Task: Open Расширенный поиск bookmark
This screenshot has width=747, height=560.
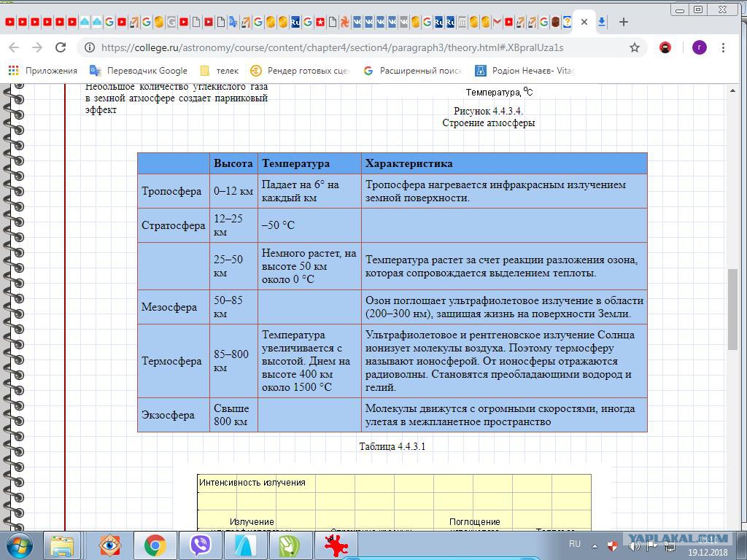Action: (x=413, y=71)
